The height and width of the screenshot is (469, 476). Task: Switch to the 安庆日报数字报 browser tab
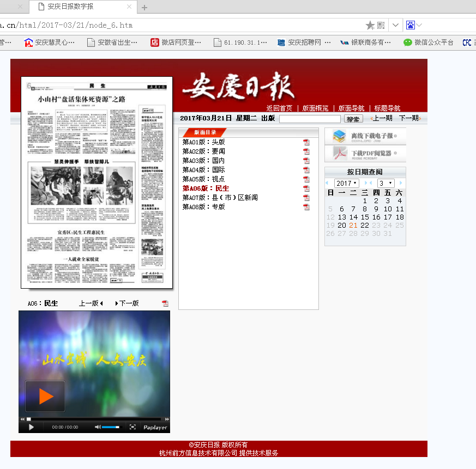tap(83, 7)
